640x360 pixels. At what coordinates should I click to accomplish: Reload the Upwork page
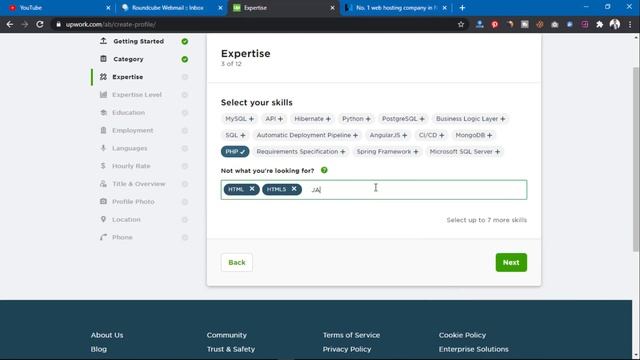click(x=40, y=24)
